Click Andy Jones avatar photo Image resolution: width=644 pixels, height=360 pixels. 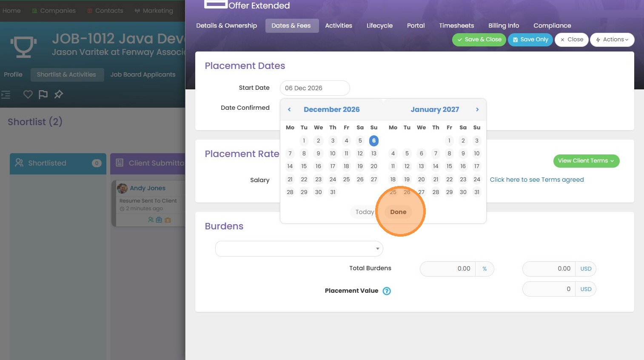[123, 188]
